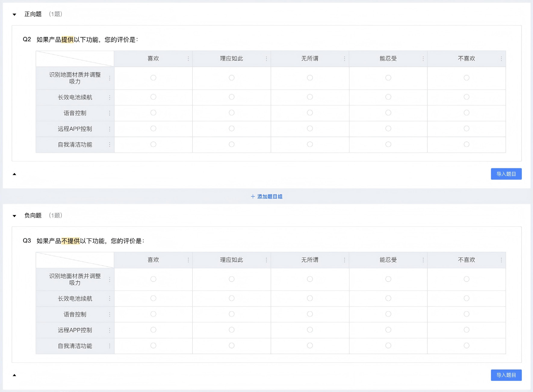Open row menu for Q3 语音控制
The width and height of the screenshot is (533, 392).
(110, 314)
